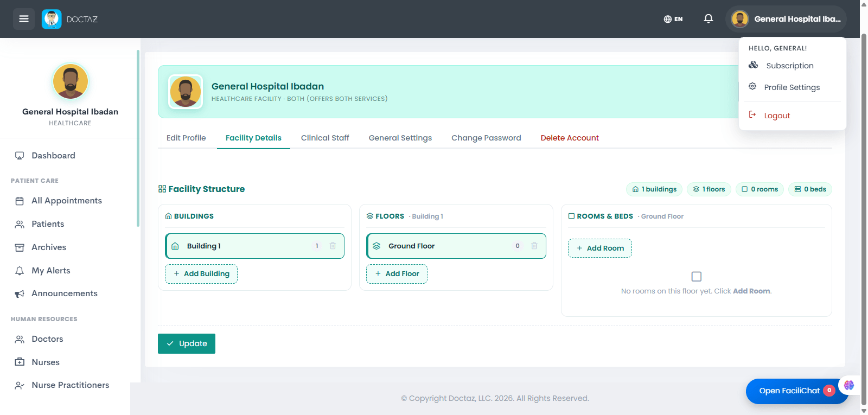868x415 pixels.
Task: Click the Update button
Action: click(x=187, y=343)
